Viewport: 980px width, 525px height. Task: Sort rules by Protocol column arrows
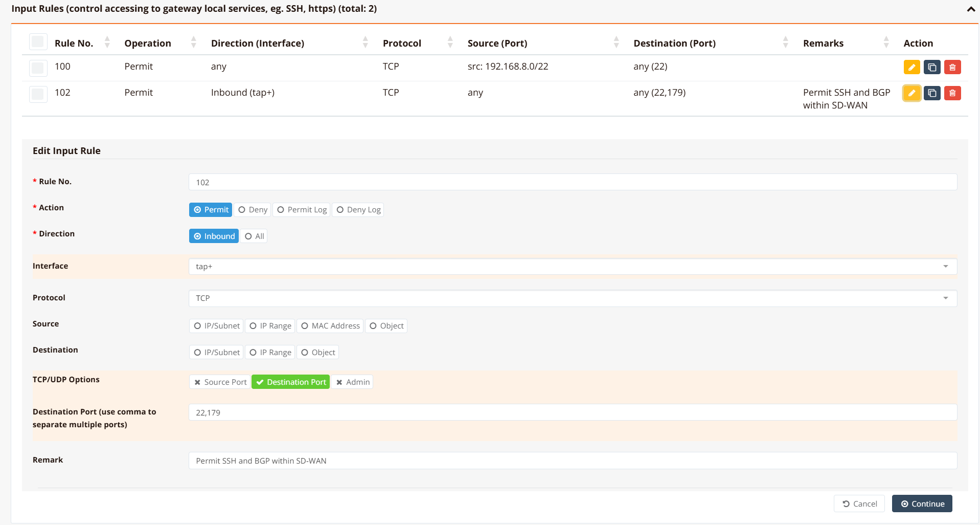coord(450,42)
